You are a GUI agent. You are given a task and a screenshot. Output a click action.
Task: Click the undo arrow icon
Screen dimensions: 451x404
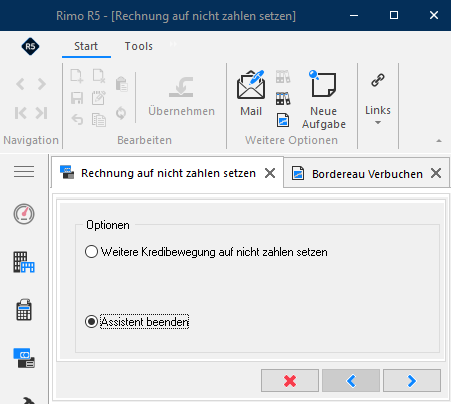[77, 119]
